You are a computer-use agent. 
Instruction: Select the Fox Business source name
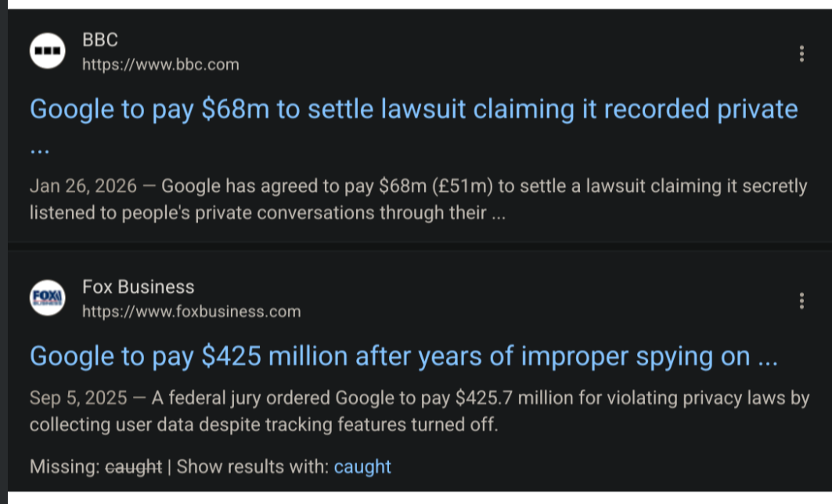pyautogui.click(x=138, y=287)
